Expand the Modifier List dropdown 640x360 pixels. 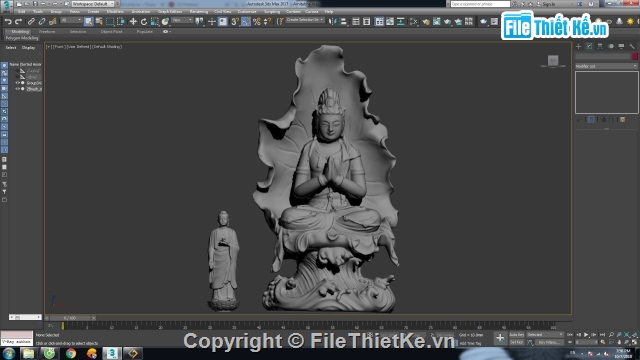click(606, 66)
